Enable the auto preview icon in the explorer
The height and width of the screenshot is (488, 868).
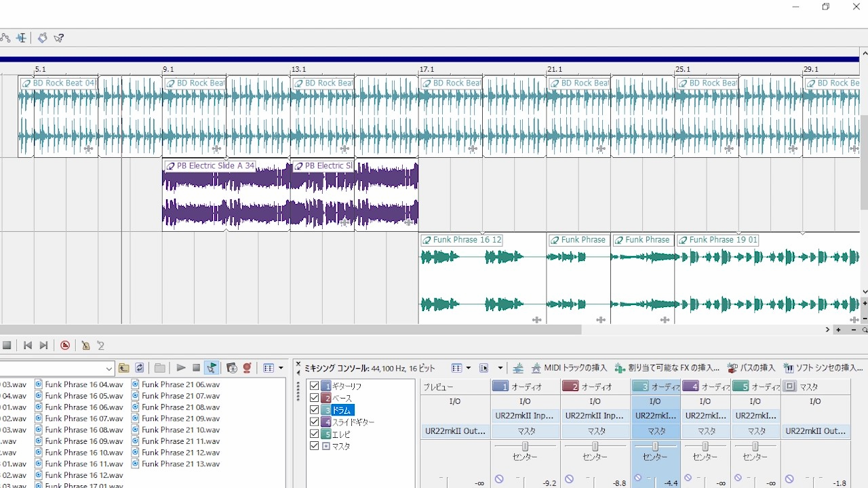pyautogui.click(x=212, y=368)
